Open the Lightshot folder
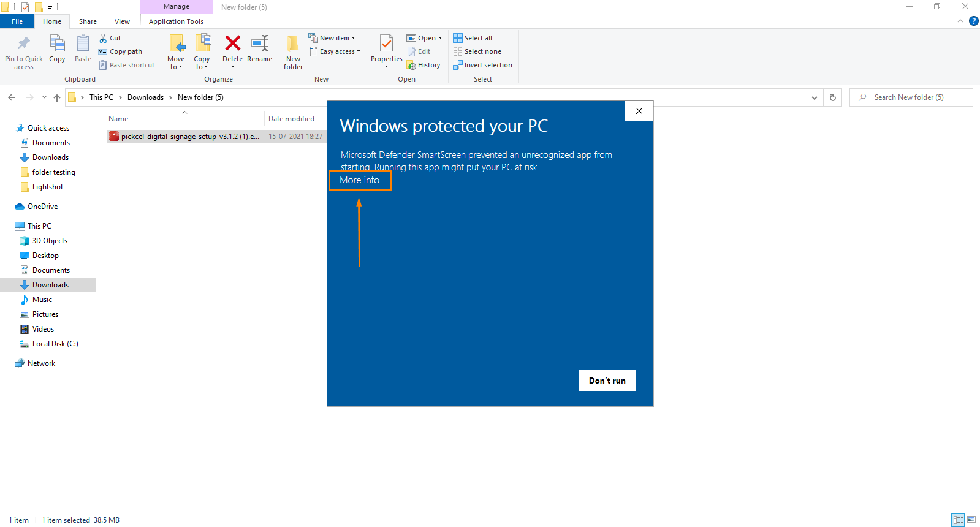 pyautogui.click(x=47, y=187)
